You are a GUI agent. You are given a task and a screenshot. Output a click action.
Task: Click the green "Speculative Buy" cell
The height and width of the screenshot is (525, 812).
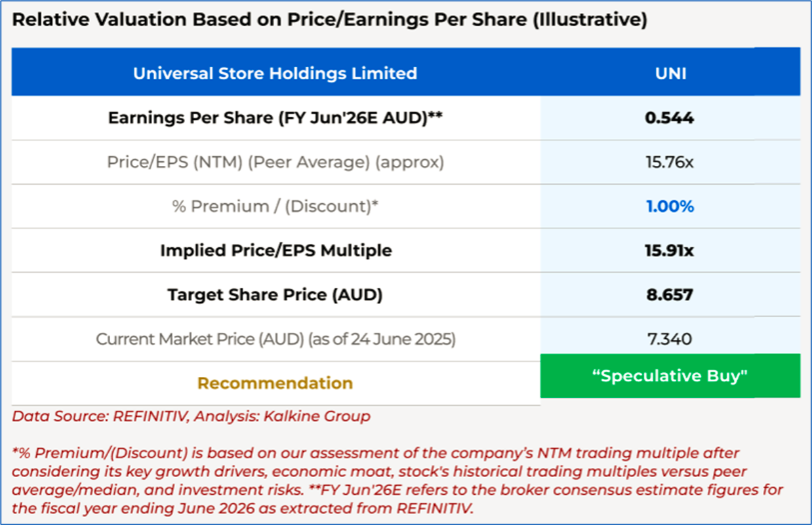(670, 376)
